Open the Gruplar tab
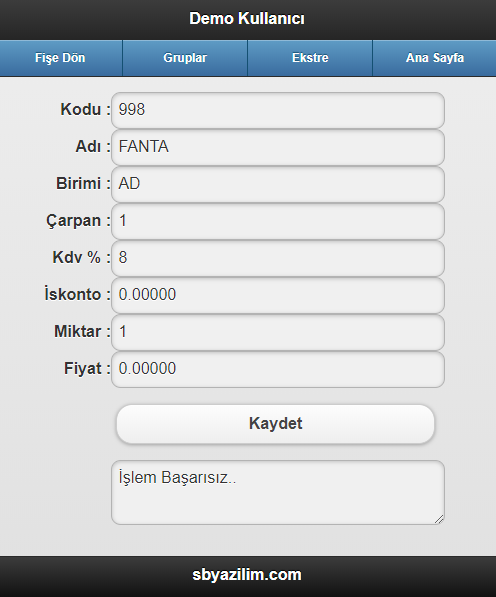 [x=185, y=58]
